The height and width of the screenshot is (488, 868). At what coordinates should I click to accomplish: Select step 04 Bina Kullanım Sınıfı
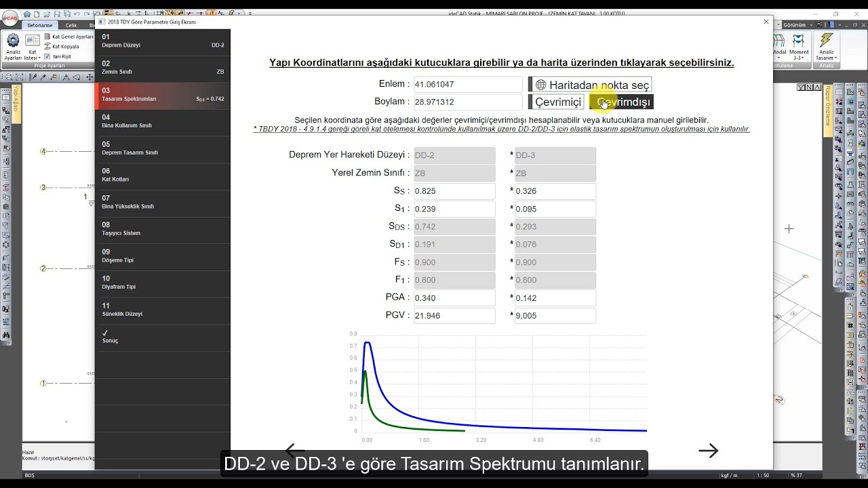[163, 122]
